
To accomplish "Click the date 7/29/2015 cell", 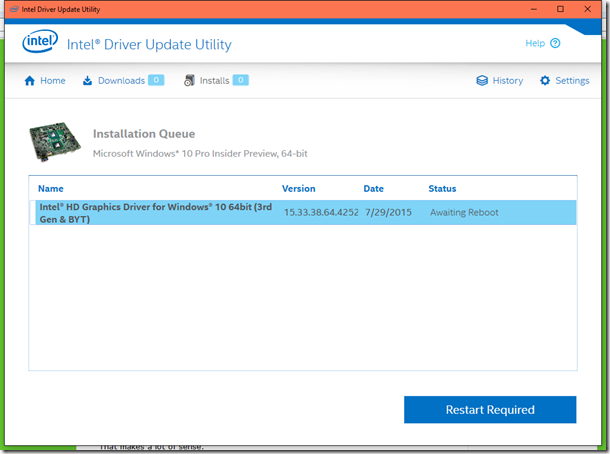I will coord(388,212).
